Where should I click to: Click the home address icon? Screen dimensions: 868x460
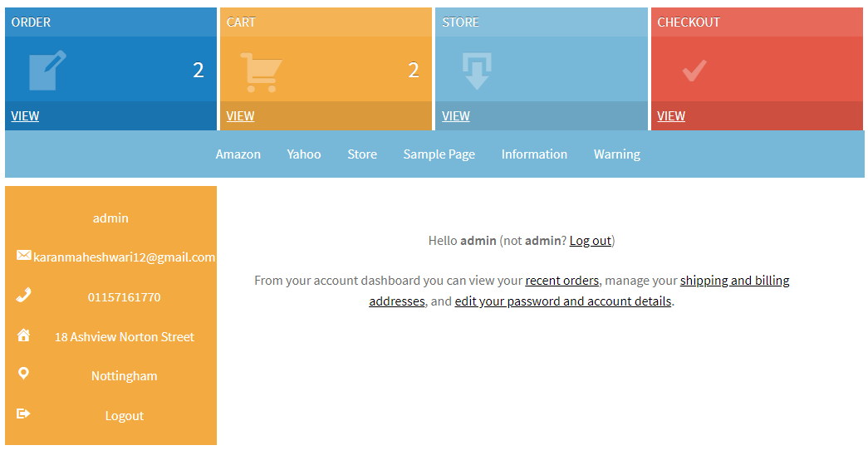(23, 335)
